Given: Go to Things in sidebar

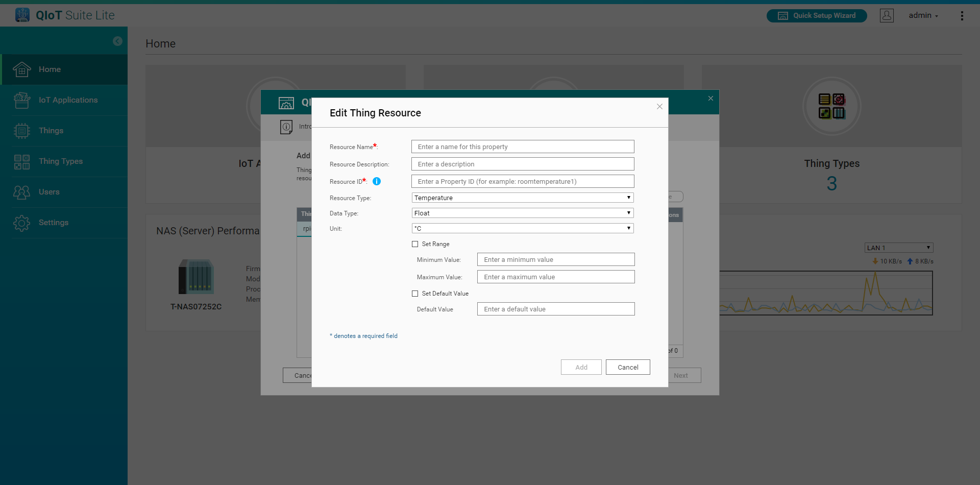Looking at the screenshot, I should click(51, 131).
